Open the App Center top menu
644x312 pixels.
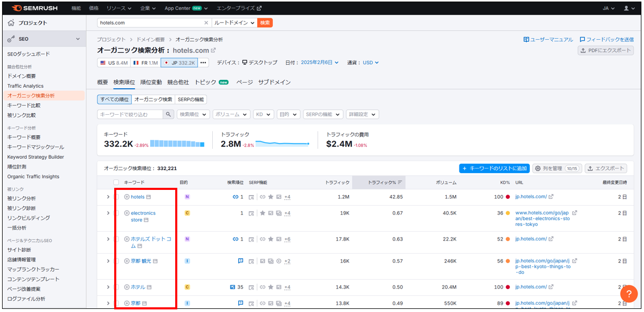186,8
